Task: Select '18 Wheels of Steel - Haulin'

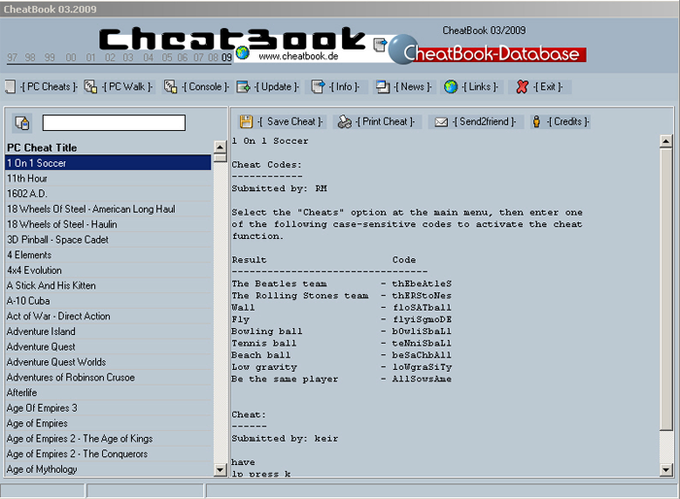Action: click(x=108, y=224)
